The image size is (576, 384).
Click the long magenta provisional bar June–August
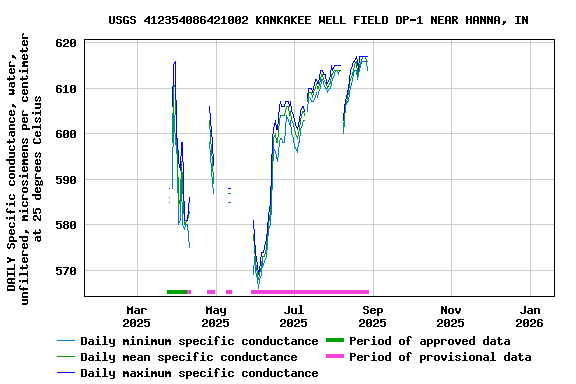coord(310,292)
